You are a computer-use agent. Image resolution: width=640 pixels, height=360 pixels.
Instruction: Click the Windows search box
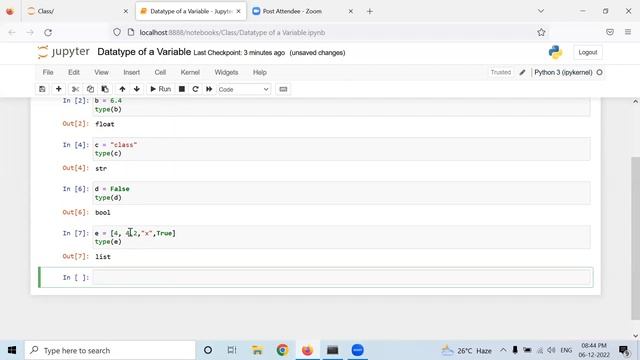110,350
